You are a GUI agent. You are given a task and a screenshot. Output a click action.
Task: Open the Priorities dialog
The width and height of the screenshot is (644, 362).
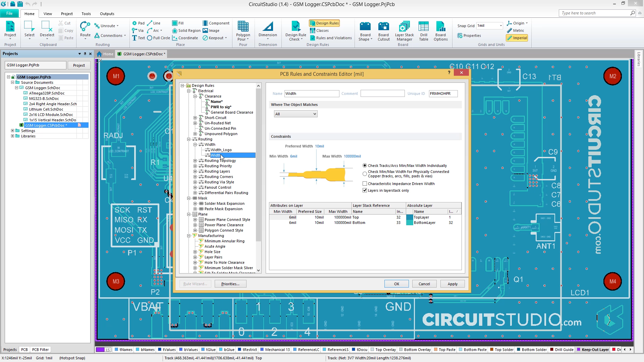[x=230, y=284]
